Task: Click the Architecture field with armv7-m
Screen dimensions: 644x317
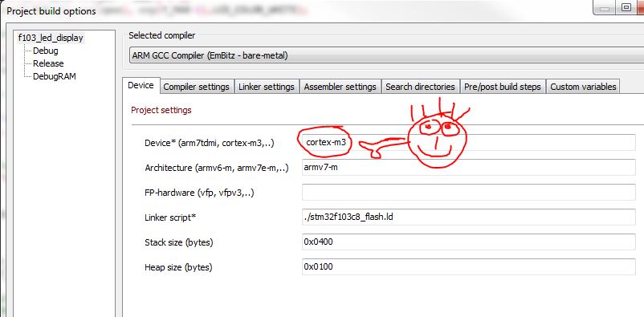Action: [x=469, y=168]
